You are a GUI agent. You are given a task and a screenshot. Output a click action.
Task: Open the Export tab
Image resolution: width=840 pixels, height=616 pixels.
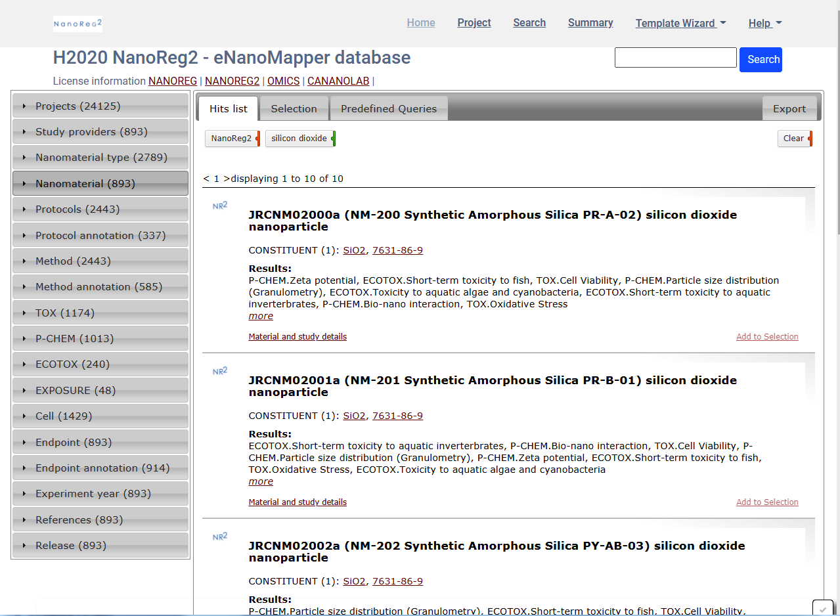click(x=789, y=109)
